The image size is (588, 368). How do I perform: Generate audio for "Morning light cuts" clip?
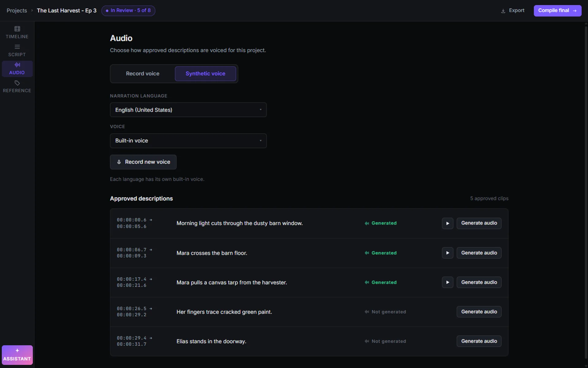pos(479,223)
